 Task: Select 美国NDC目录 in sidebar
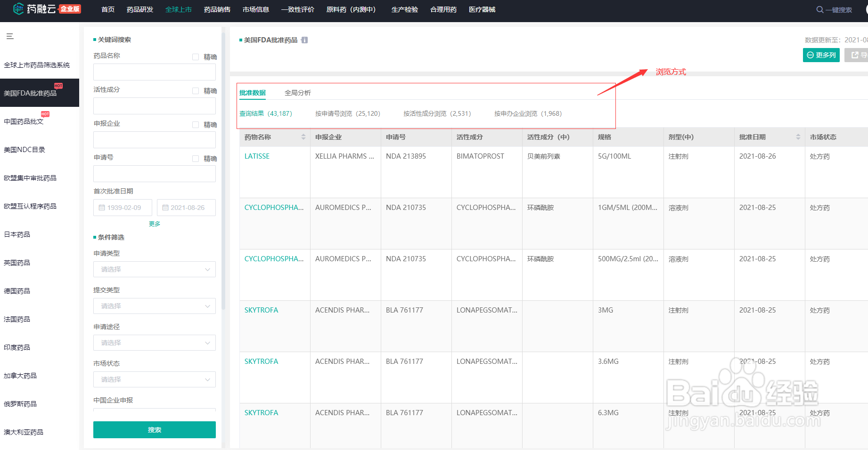point(25,150)
